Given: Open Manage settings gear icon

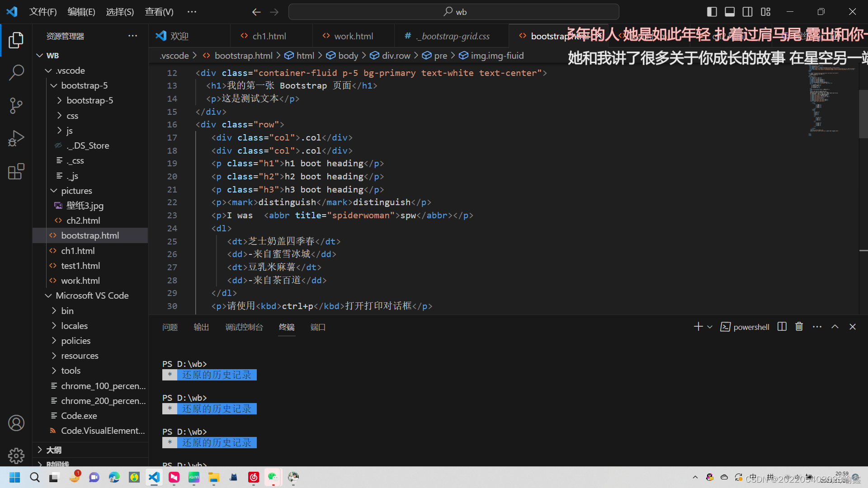Looking at the screenshot, I should click(16, 455).
